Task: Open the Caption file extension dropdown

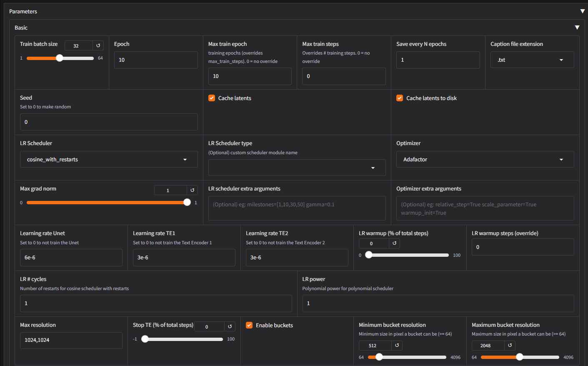Action: [x=532, y=60]
